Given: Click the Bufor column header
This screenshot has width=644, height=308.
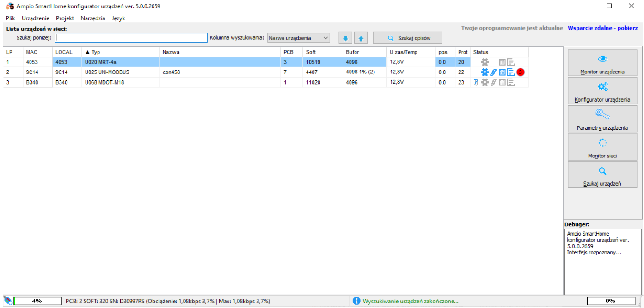Looking at the screenshot, I should 365,52.
